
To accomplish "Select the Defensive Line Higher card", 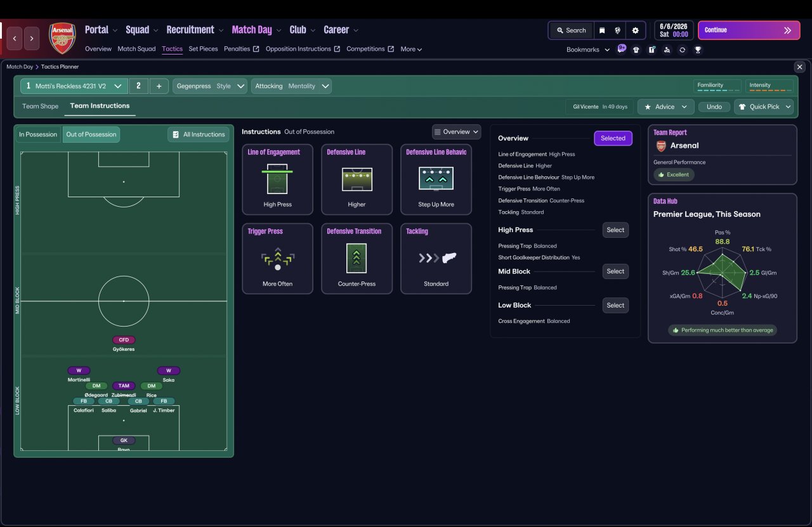I will 357,179.
